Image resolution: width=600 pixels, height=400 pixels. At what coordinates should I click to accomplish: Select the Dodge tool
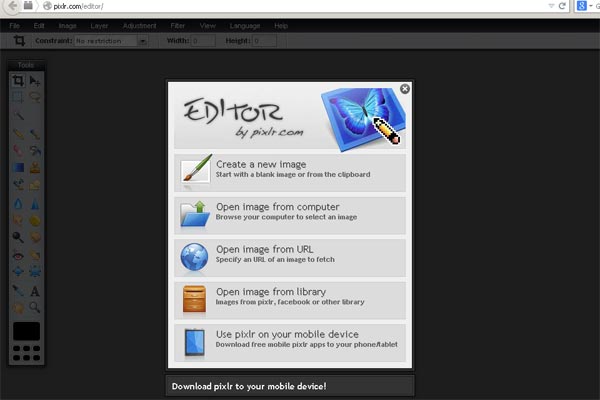coord(18,237)
